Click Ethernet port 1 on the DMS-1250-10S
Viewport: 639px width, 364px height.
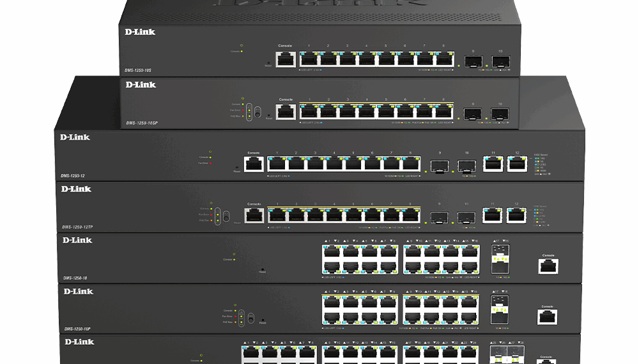tap(309, 59)
